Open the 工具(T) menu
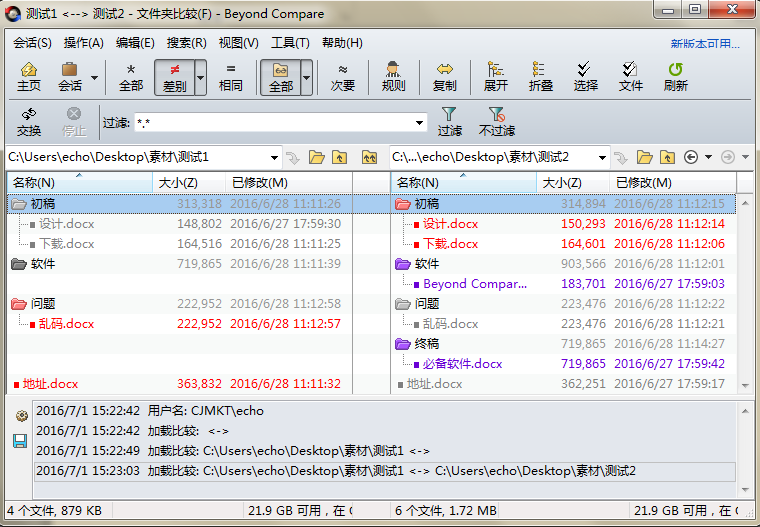Viewport: 760px width, 527px height. click(x=290, y=43)
